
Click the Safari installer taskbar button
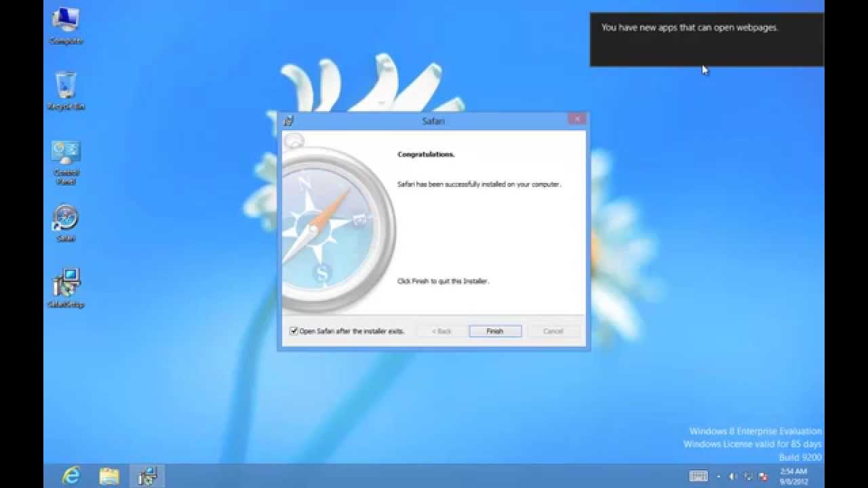click(x=147, y=476)
